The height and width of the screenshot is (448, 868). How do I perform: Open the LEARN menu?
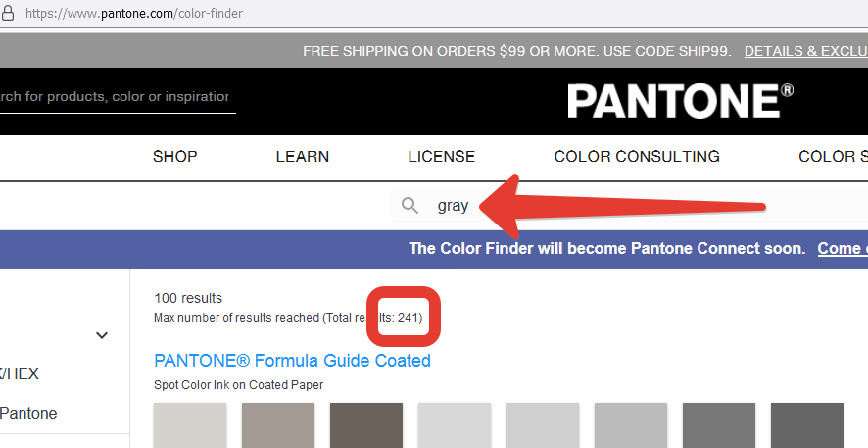tap(303, 157)
